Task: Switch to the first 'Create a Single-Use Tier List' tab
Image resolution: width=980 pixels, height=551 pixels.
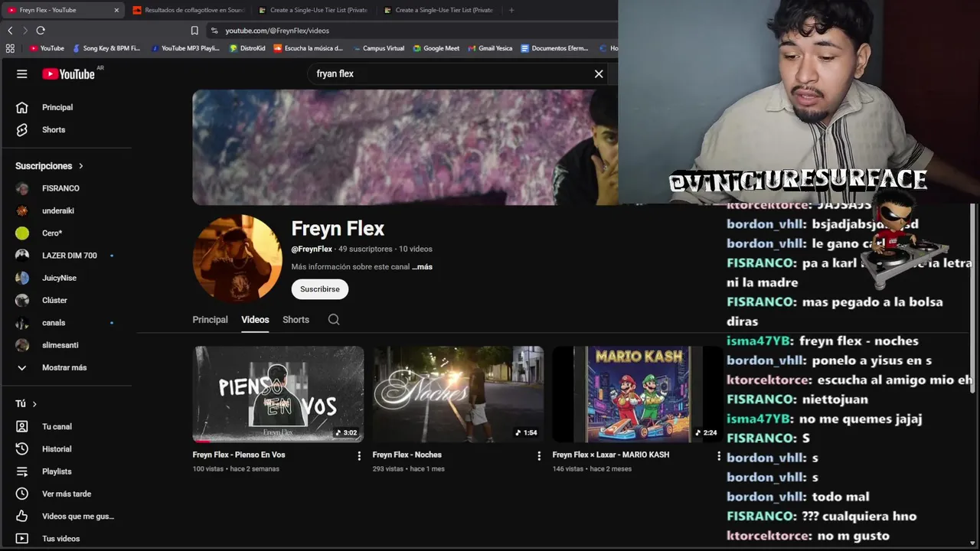Action: 313,10
